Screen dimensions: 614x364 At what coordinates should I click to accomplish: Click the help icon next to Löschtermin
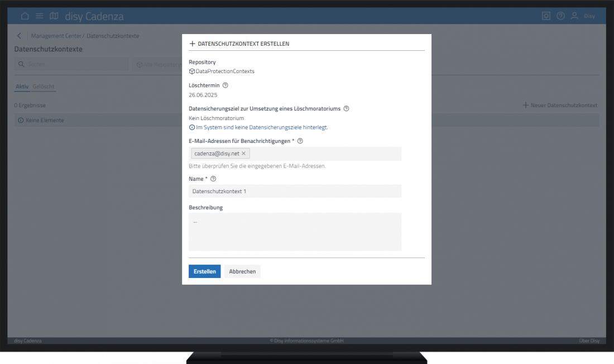tap(225, 85)
